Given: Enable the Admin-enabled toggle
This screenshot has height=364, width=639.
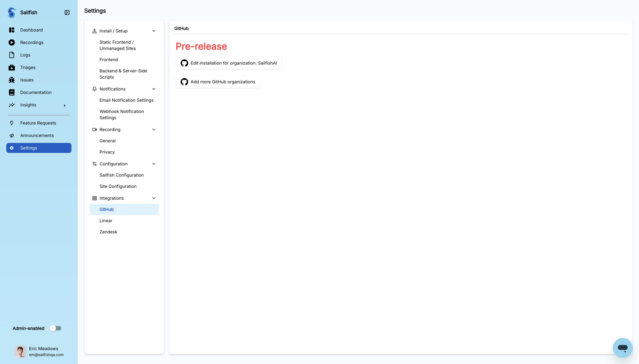Looking at the screenshot, I should (55, 328).
